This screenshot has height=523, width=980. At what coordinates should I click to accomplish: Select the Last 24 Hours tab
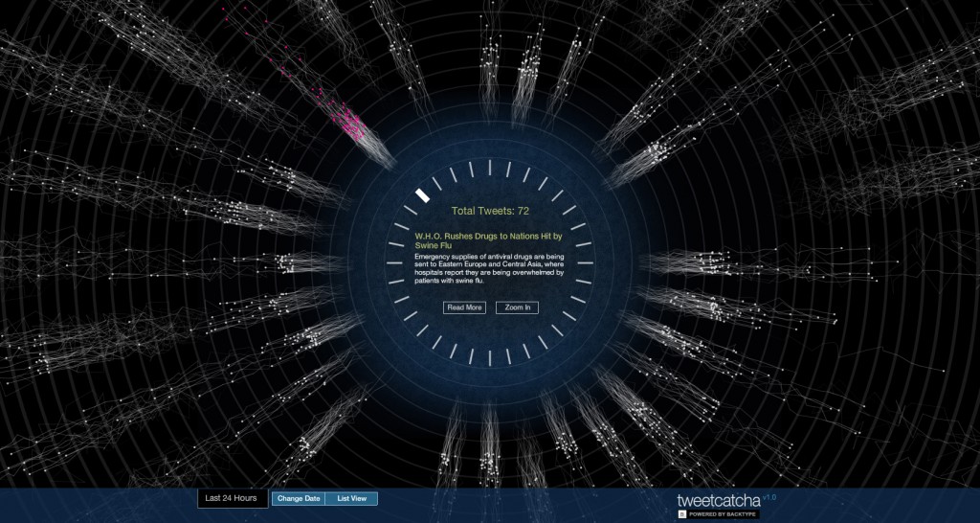233,499
